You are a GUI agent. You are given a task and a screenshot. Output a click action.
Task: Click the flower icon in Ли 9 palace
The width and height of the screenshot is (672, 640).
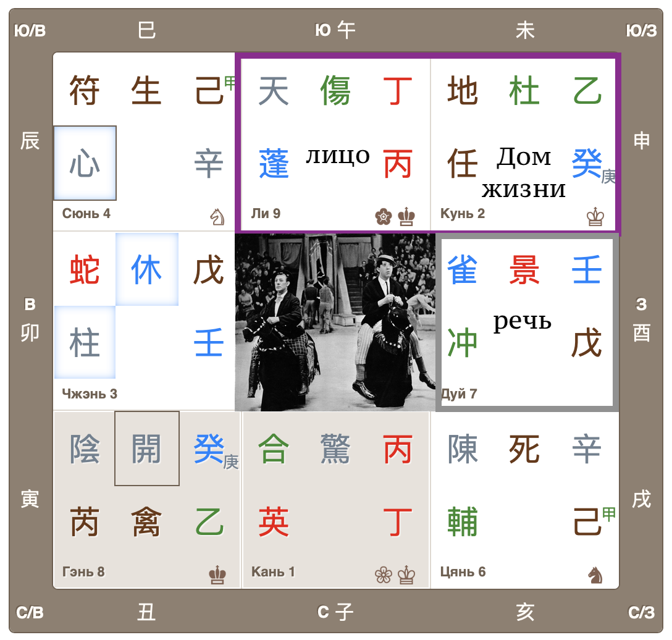384,217
